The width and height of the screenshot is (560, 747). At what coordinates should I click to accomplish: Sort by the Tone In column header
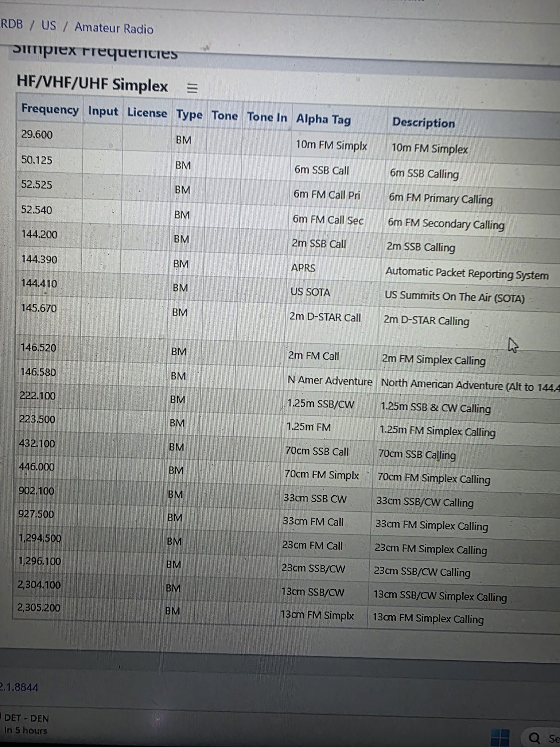click(267, 117)
